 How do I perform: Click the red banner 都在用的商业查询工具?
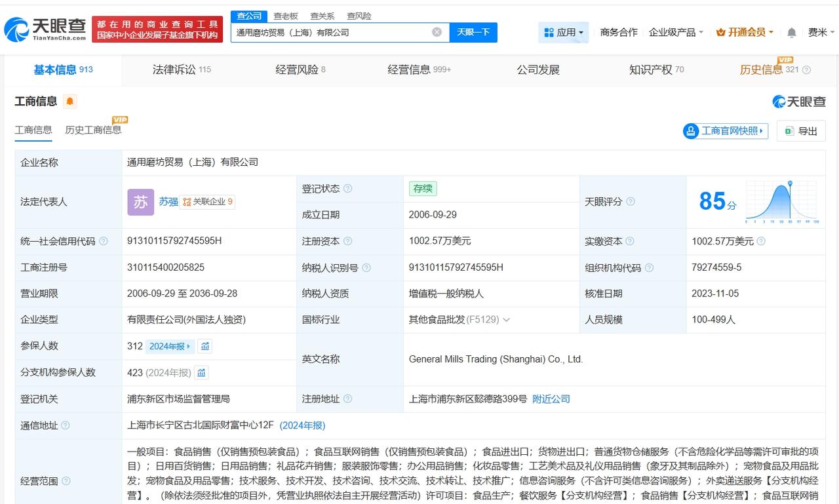[x=157, y=29]
